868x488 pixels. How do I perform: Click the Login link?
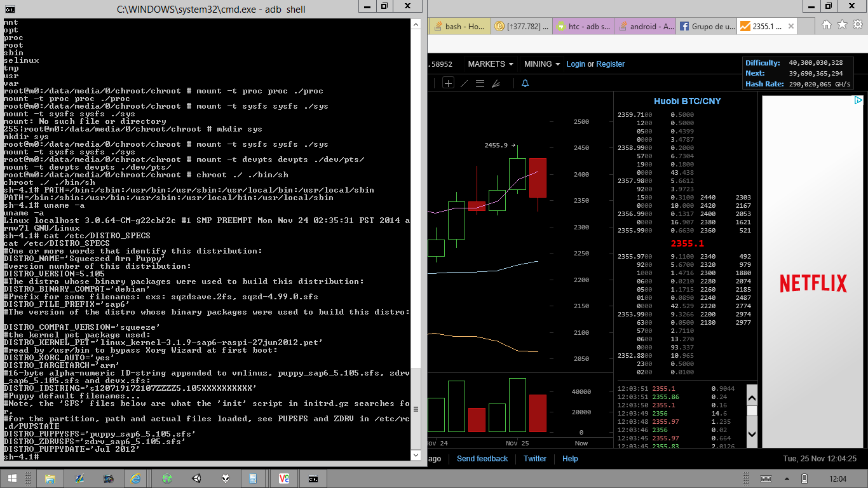tap(576, 64)
